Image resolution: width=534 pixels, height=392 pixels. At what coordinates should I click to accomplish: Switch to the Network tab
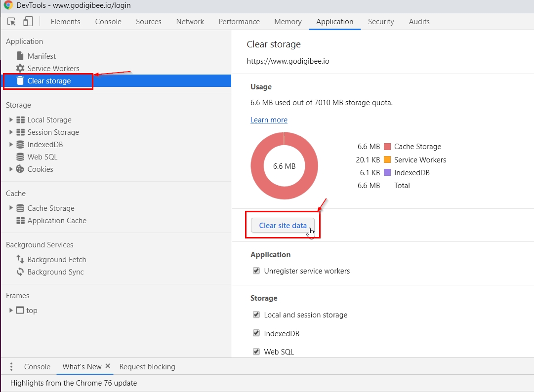190,22
